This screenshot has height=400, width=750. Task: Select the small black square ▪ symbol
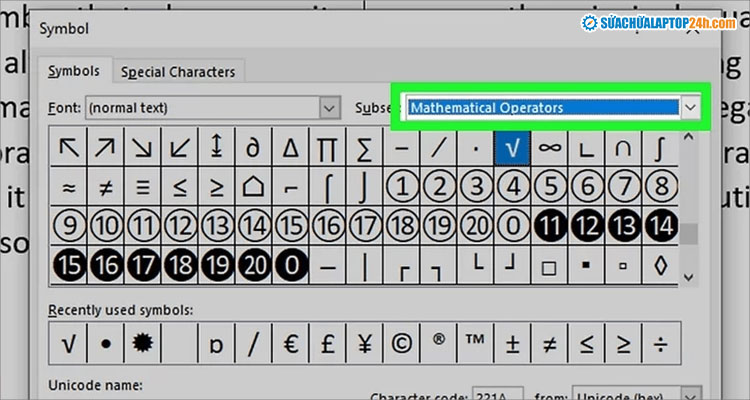586,265
